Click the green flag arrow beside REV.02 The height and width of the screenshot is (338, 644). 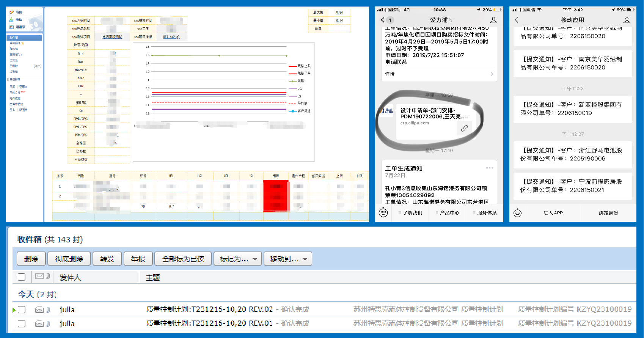point(14,310)
